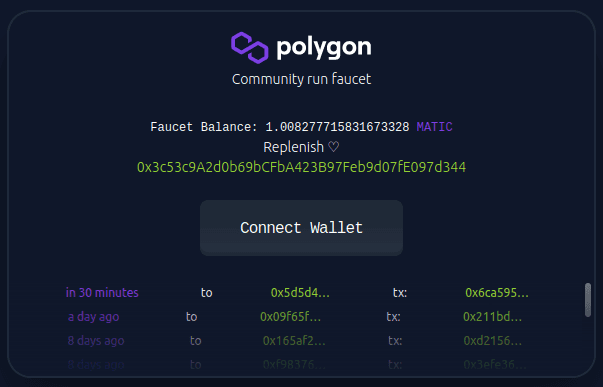Open recipient address 0xf98376... link
603x387 pixels.
pyautogui.click(x=294, y=364)
